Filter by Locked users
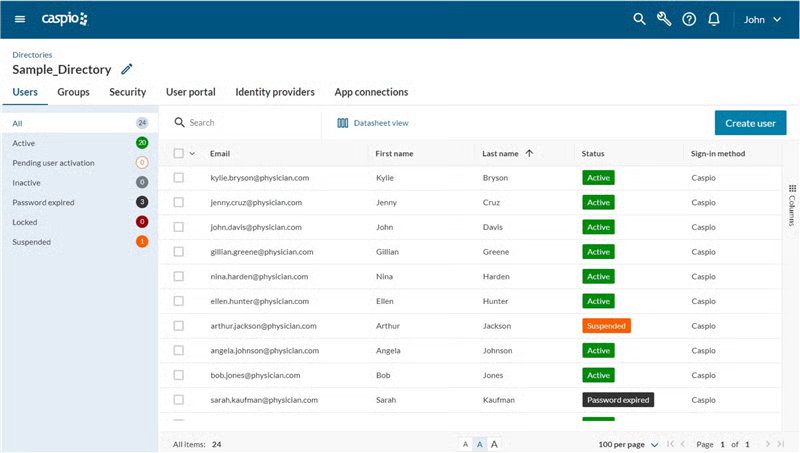Screen dimensions: 800x453 coord(80,222)
